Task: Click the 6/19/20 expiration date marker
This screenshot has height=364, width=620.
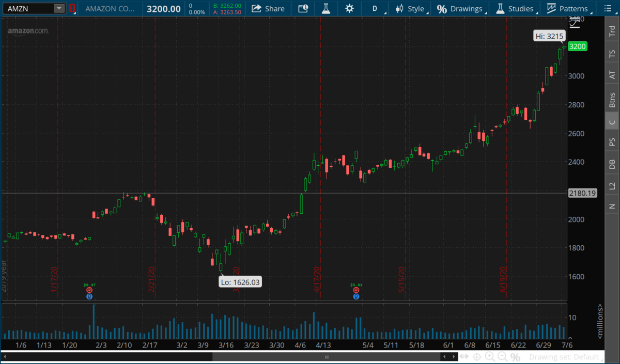Action: 503,279
